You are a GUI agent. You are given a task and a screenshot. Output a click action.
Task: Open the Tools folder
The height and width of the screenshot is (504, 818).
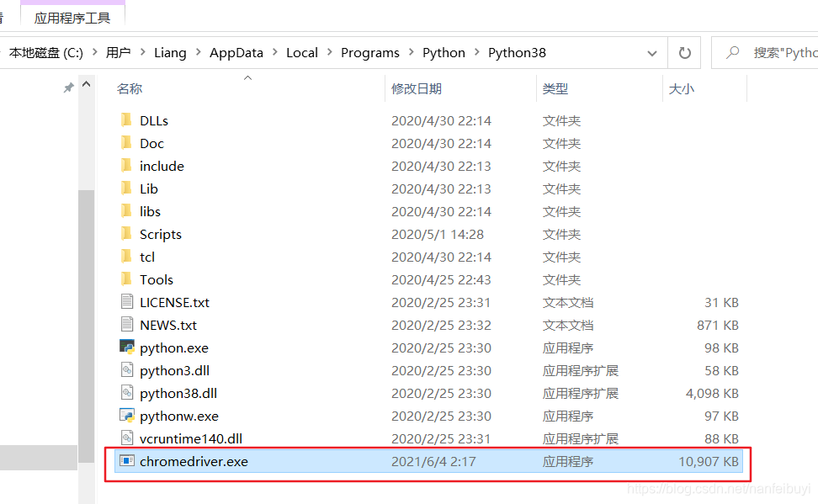pyautogui.click(x=156, y=279)
